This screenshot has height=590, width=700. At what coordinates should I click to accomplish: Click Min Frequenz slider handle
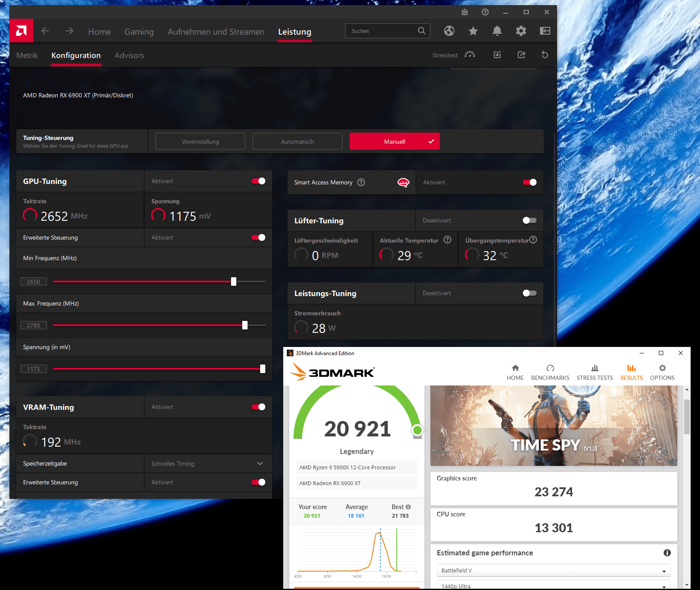tap(234, 282)
